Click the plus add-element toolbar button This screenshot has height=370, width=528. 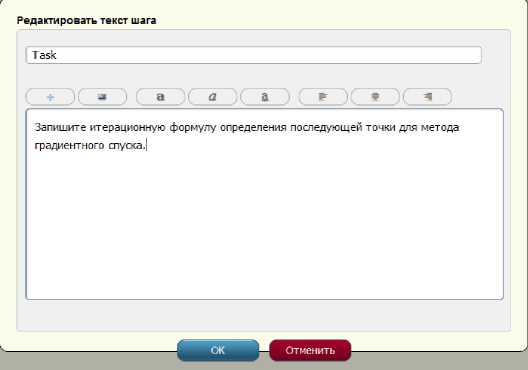[x=50, y=97]
